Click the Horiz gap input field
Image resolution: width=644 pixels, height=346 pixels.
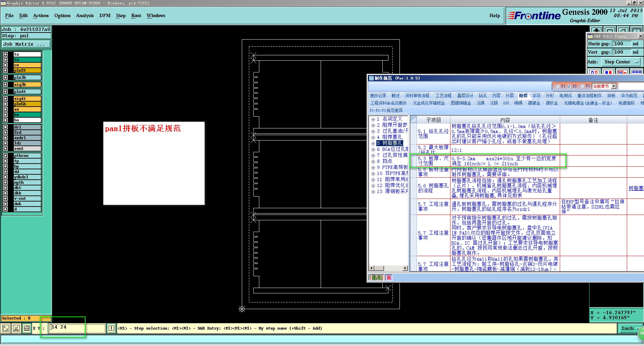621,44
